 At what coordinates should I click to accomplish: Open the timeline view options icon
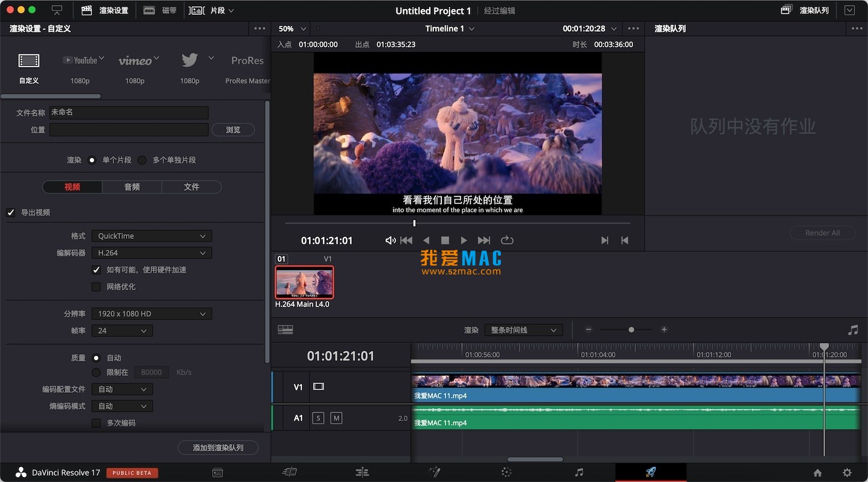pyautogui.click(x=285, y=329)
